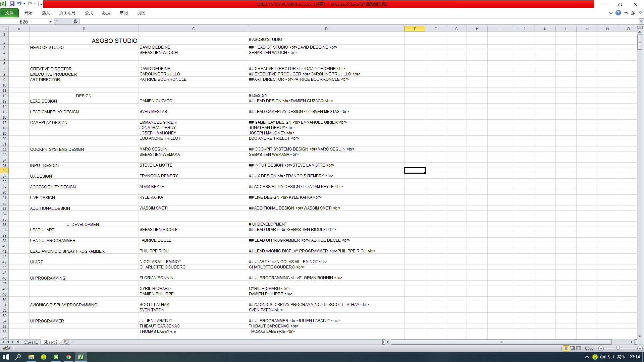Click the Undo arrow icon
The image size is (644, 362).
[x=19, y=4]
